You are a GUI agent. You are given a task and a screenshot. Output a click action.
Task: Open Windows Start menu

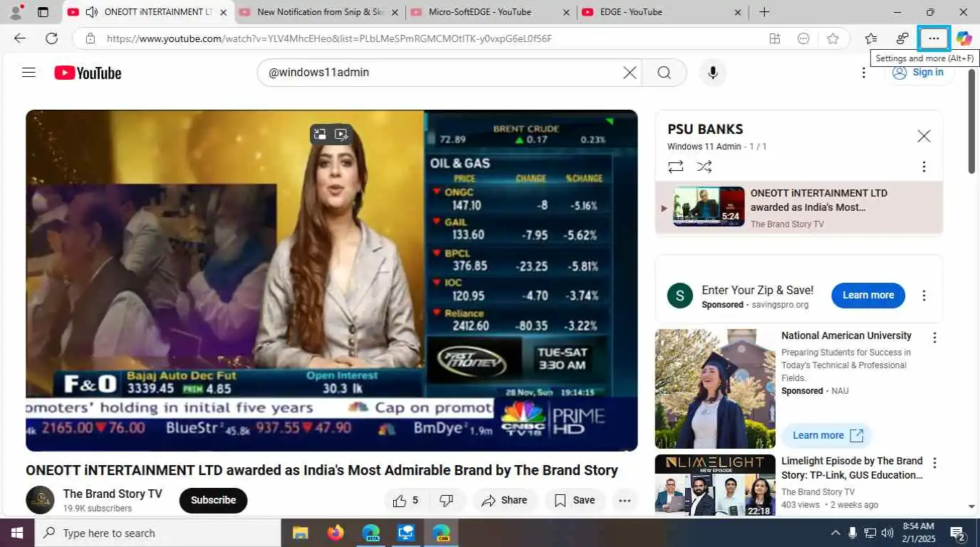17,533
